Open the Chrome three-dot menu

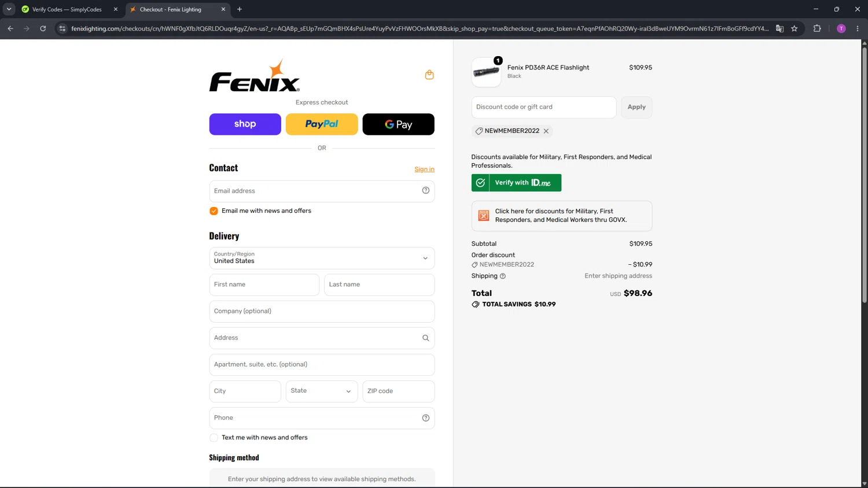(x=858, y=28)
